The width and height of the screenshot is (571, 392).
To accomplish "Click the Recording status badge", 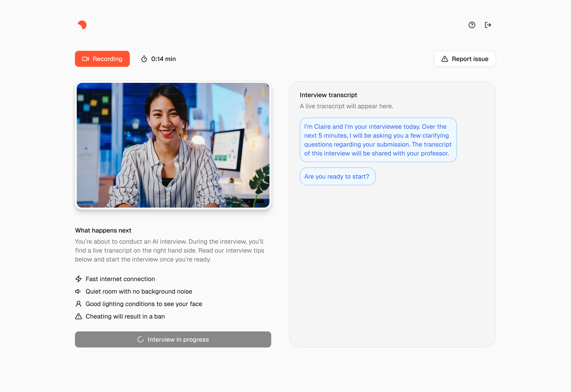I will point(102,59).
